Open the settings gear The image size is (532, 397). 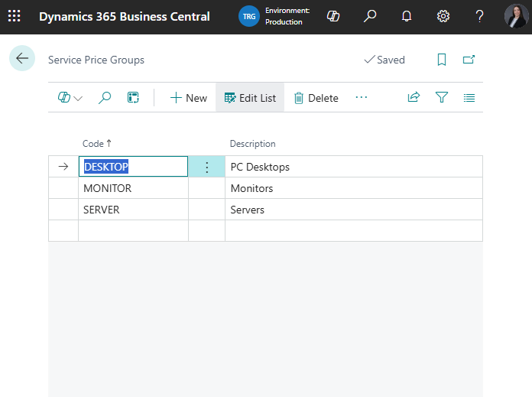(443, 16)
